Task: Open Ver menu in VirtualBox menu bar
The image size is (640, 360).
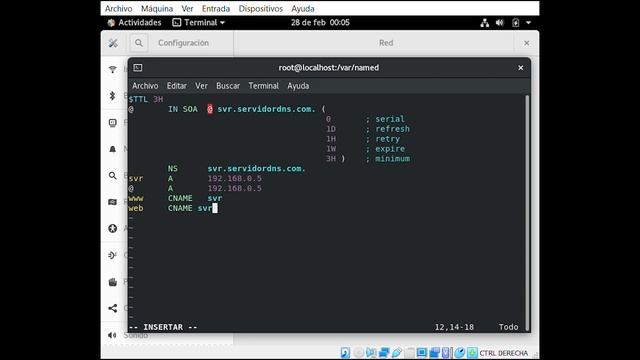Action: point(187,9)
